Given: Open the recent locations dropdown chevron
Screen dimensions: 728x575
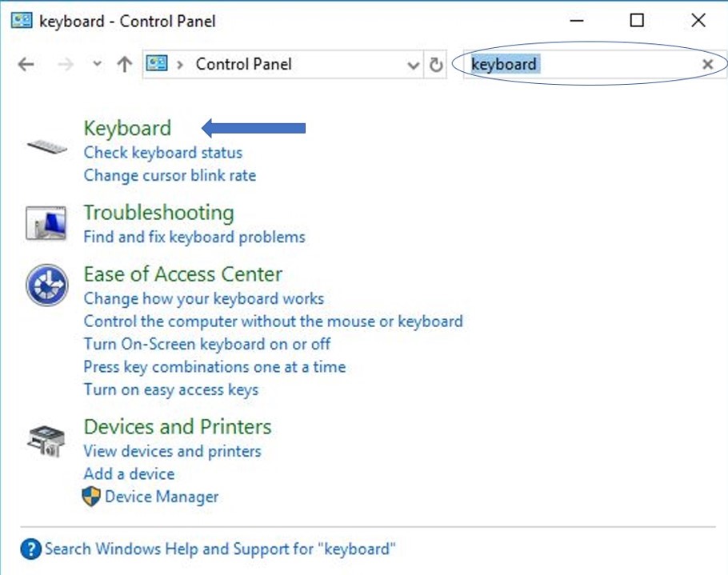Looking at the screenshot, I should click(x=98, y=65).
